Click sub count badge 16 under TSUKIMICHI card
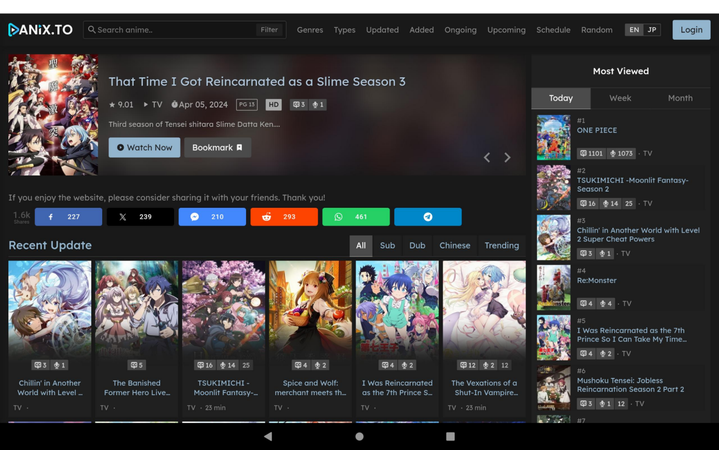Screen dimensions: 719x450 point(205,365)
